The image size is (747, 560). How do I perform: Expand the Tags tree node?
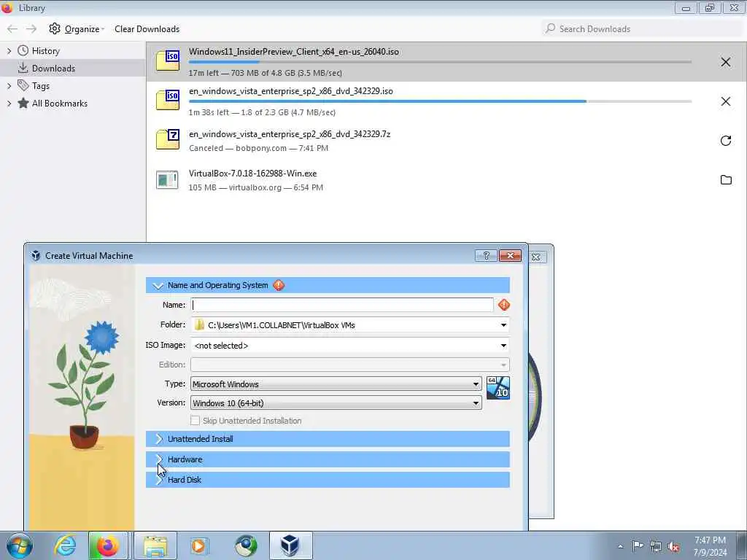9,86
